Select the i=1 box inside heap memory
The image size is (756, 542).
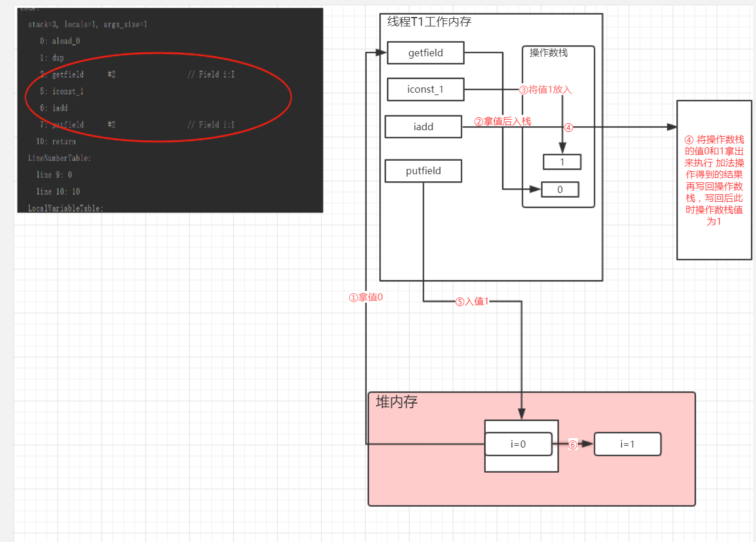coord(627,444)
